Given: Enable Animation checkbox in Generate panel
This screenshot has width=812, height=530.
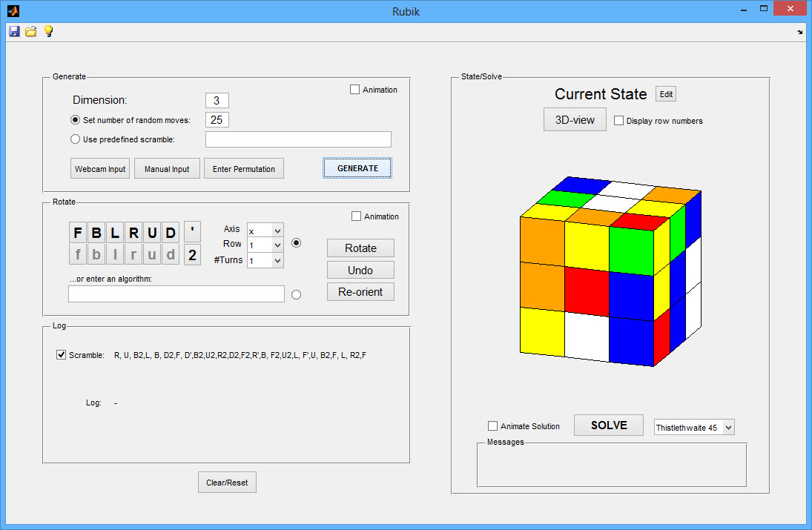Looking at the screenshot, I should pyautogui.click(x=355, y=90).
